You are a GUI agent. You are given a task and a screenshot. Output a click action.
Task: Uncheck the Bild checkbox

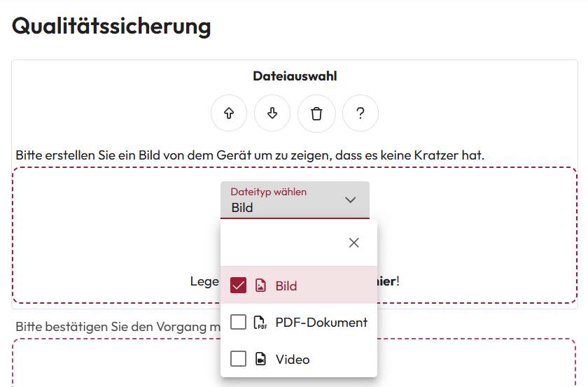(239, 286)
